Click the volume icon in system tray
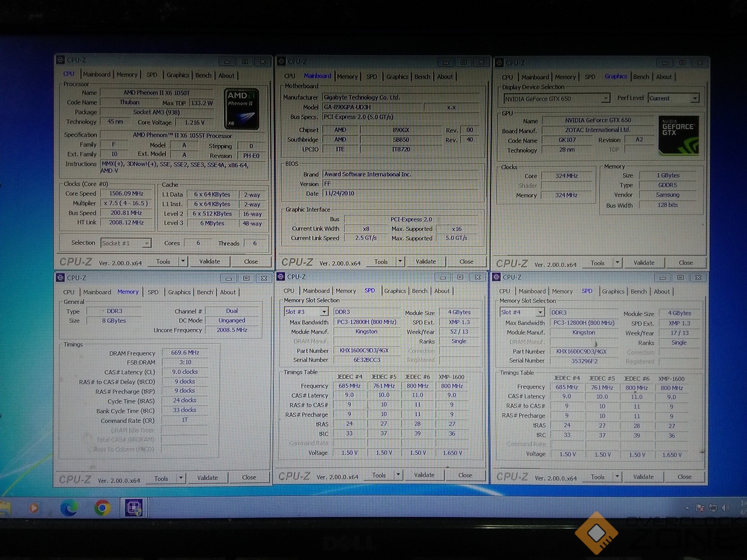Image resolution: width=747 pixels, height=560 pixels. tap(725, 508)
